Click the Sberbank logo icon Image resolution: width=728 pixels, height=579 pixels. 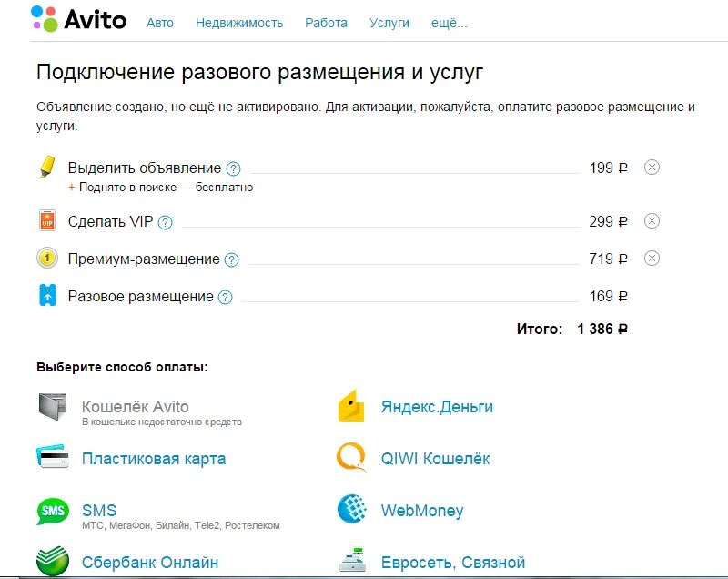53,561
